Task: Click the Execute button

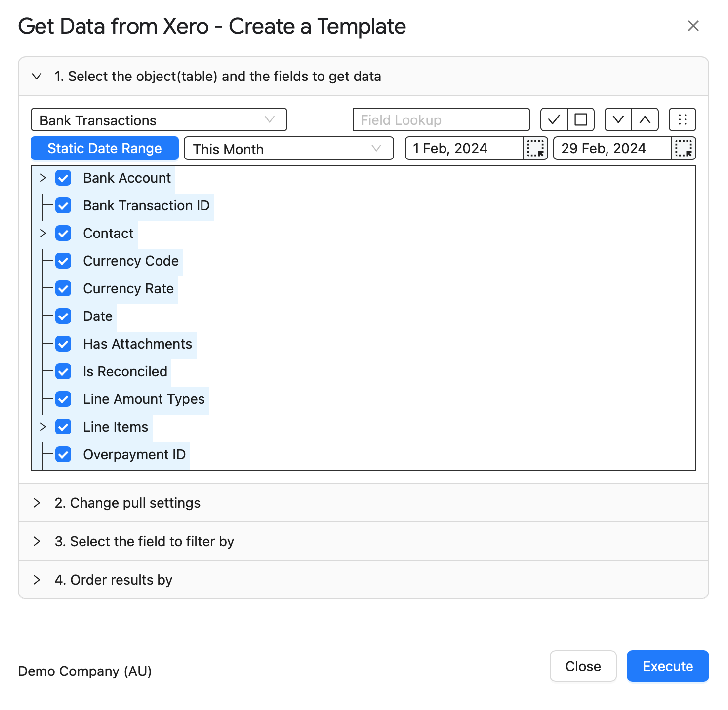Action: pos(668,666)
